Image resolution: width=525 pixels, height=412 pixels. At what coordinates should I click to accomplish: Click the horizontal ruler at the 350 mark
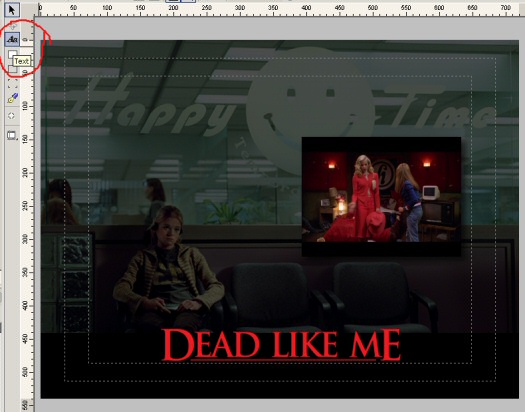pyautogui.click(x=273, y=8)
